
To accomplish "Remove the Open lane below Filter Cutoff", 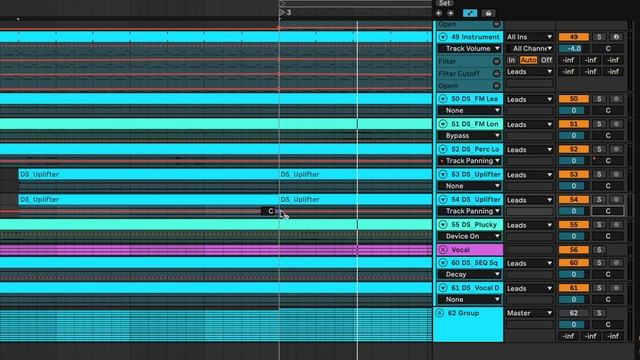I will point(496,86).
